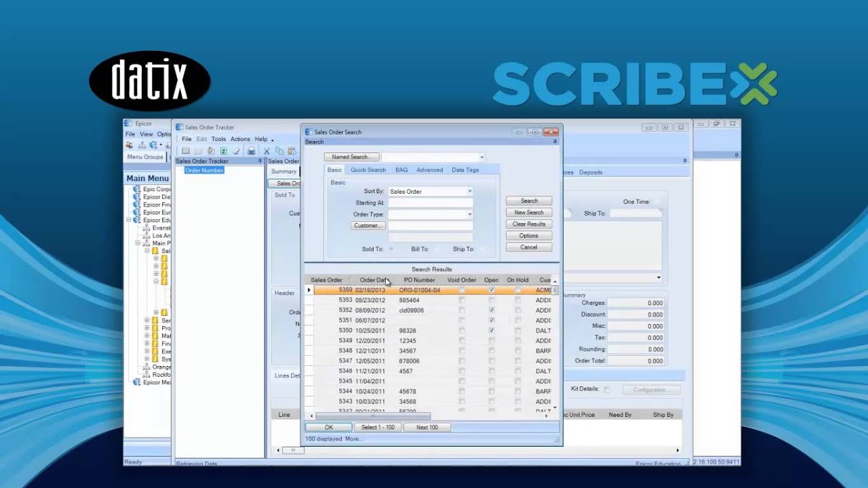
Task: Click the yellow Pro folder icon in the tree
Action: (x=155, y=327)
